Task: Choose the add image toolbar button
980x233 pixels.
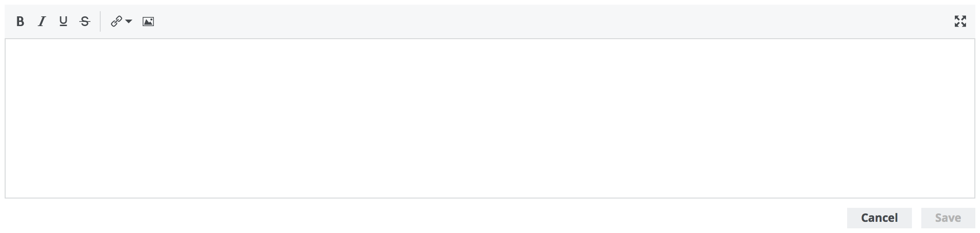Action: tap(148, 21)
